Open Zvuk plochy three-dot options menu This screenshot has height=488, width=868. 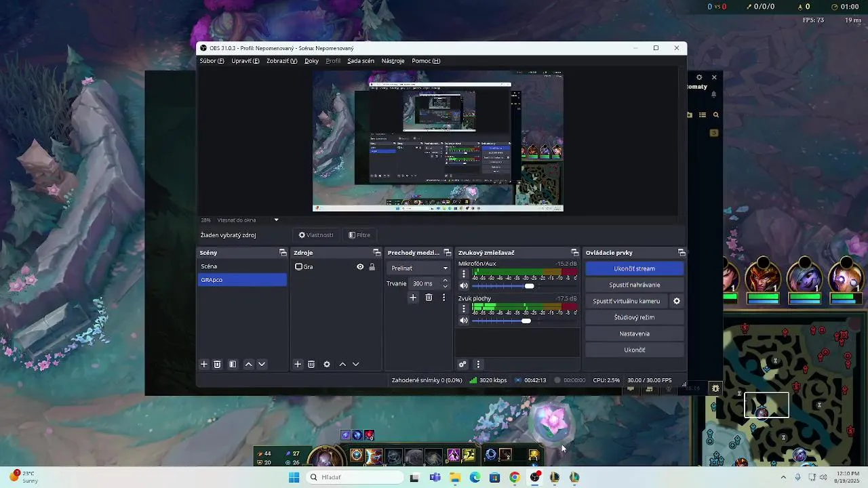(464, 308)
